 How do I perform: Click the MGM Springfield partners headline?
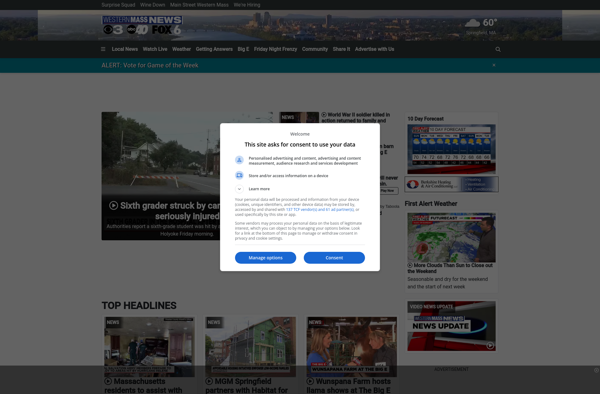point(247,386)
